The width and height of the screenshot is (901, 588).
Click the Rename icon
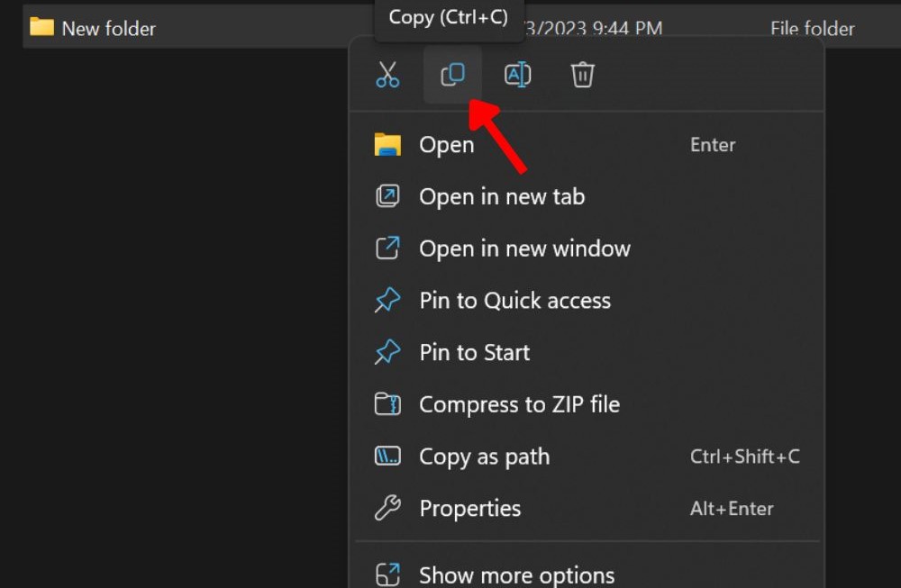tap(517, 75)
